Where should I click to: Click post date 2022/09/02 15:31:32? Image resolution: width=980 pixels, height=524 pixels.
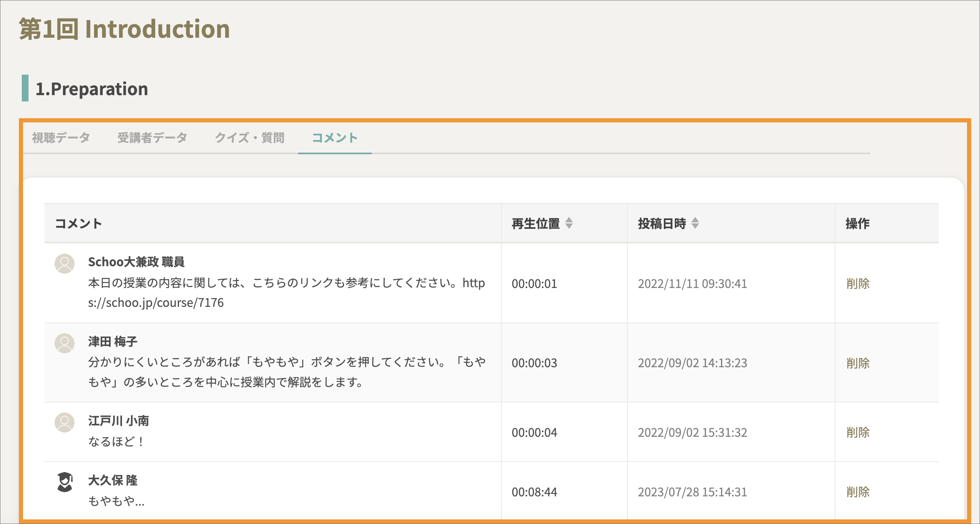692,432
